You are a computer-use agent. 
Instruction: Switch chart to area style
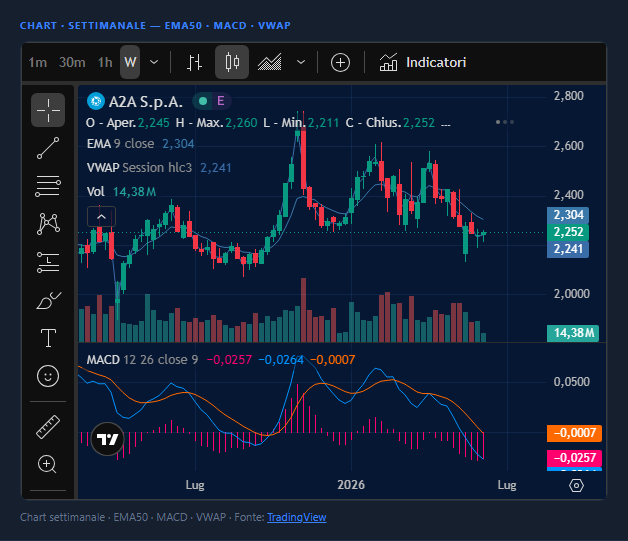pos(270,62)
